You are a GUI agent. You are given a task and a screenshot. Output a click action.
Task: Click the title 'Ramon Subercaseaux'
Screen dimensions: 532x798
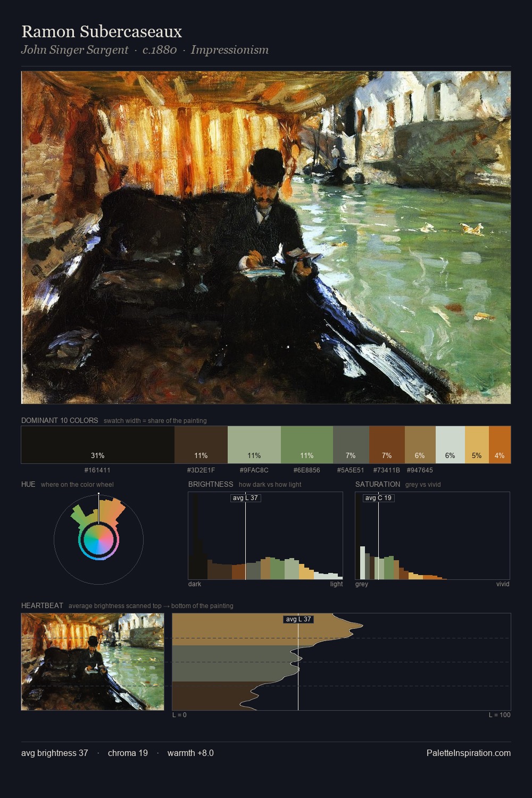pos(102,31)
